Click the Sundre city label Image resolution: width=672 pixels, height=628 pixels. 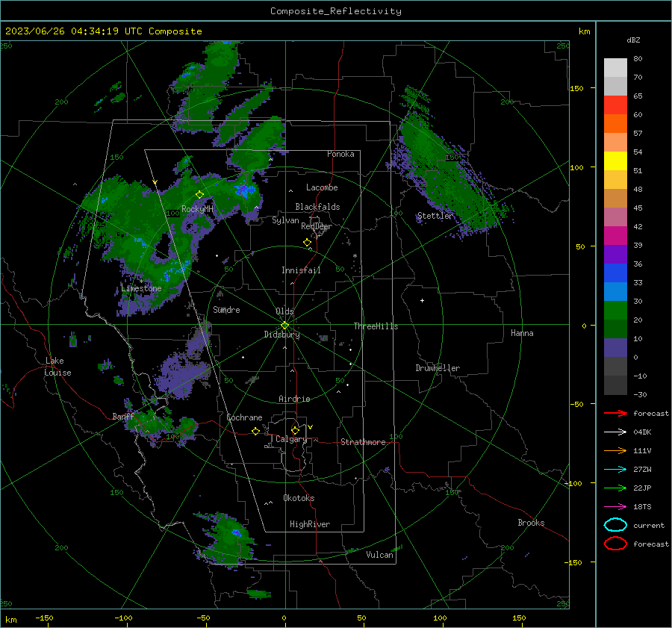click(226, 310)
